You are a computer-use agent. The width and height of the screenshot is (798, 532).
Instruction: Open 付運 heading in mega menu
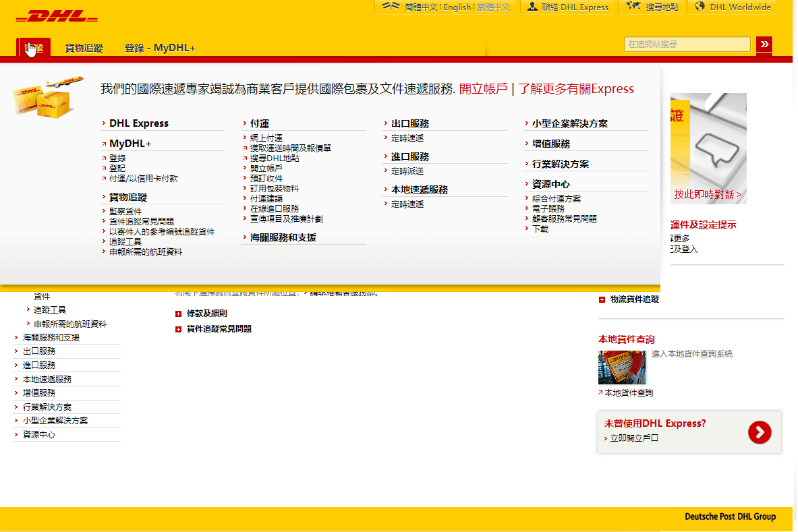click(x=260, y=123)
